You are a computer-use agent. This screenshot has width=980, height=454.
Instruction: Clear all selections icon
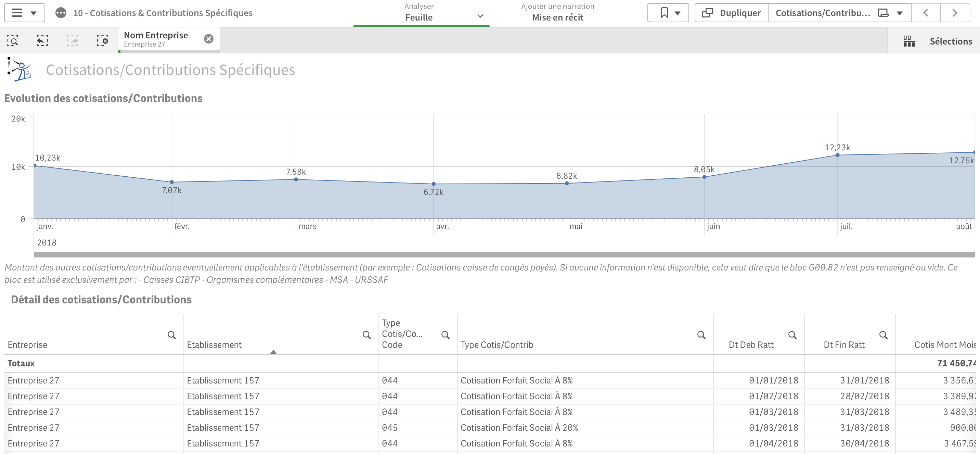click(102, 40)
